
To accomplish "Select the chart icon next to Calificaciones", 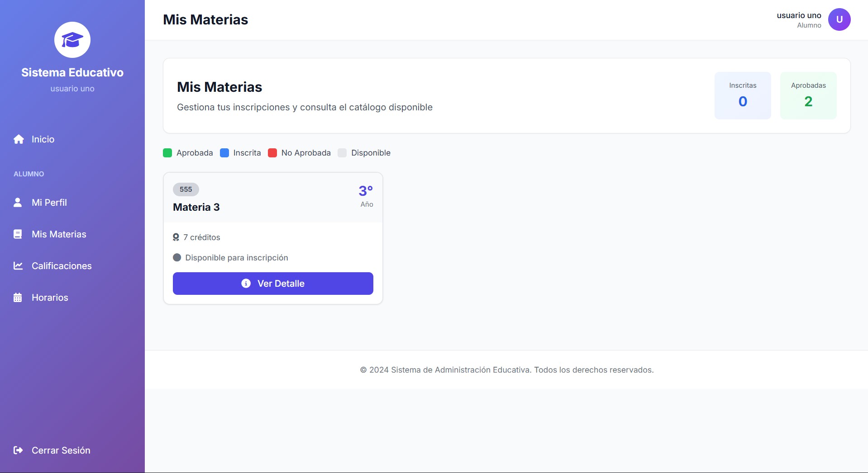I will point(18,265).
